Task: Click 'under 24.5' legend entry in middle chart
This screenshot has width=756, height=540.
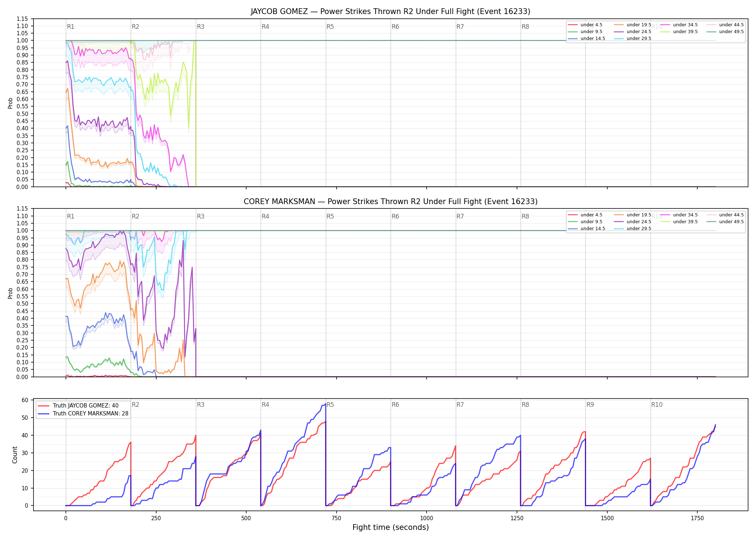Action: [633, 222]
